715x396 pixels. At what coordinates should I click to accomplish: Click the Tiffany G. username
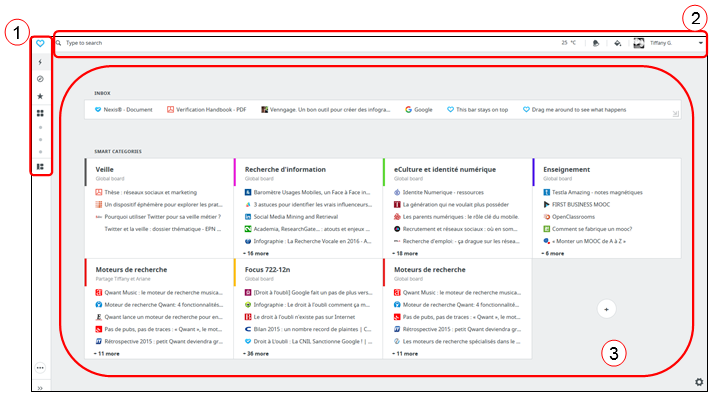pyautogui.click(x=661, y=43)
